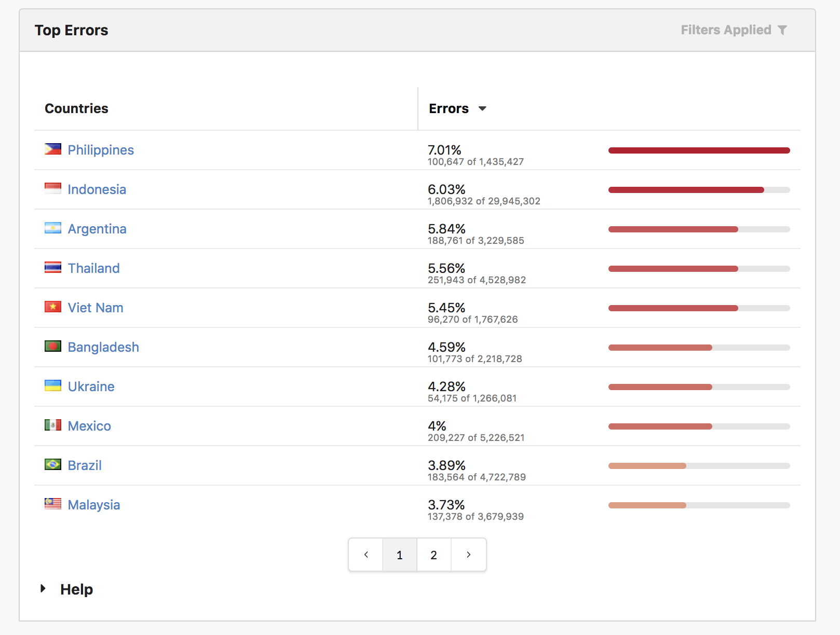Click the next page arrow
Screen dimensions: 840x635
[x=468, y=555]
